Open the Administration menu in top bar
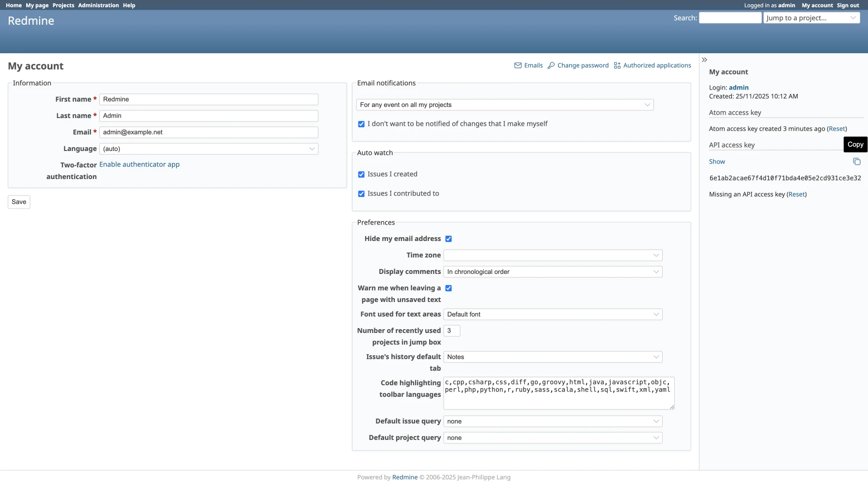 (x=98, y=5)
